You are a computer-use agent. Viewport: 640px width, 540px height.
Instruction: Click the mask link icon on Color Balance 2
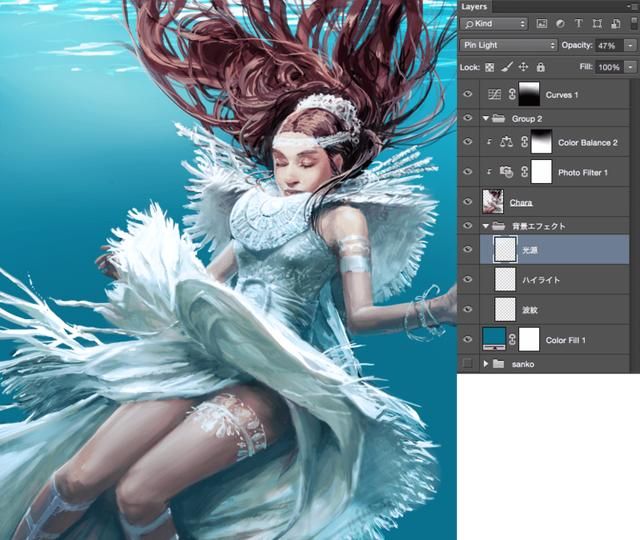pos(524,142)
